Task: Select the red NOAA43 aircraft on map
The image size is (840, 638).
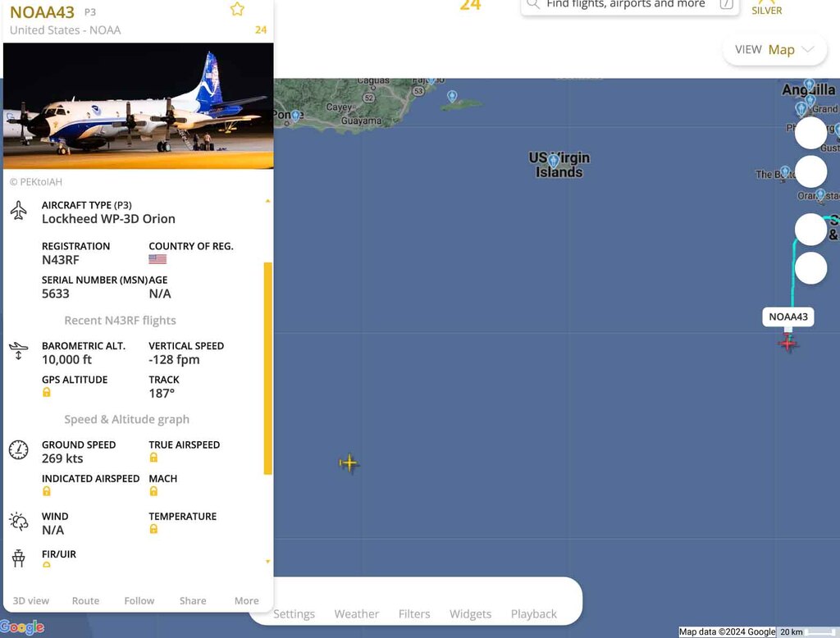Action: 787,342
